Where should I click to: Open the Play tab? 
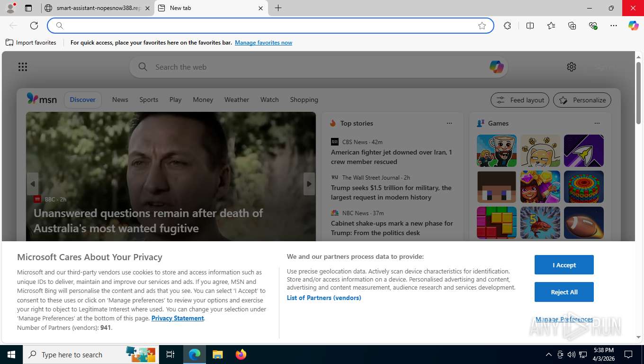176,100
